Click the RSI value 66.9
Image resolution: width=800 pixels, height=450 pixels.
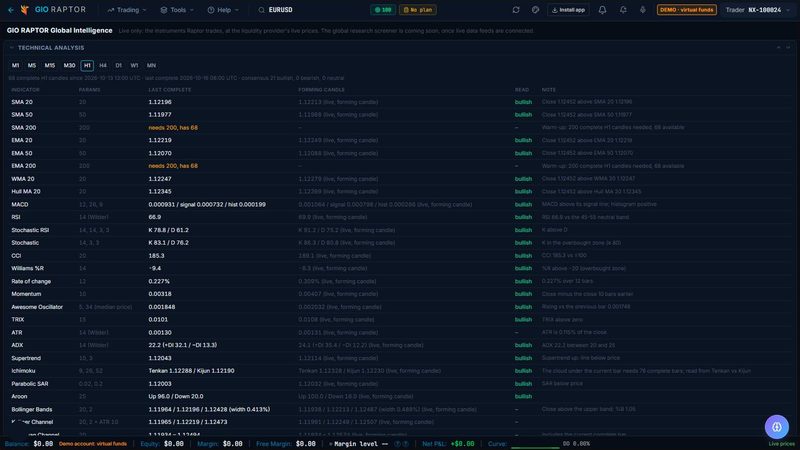[x=155, y=217]
